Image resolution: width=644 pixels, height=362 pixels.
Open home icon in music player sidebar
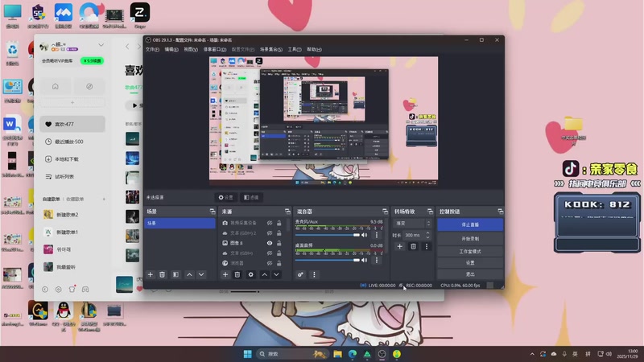click(55, 87)
